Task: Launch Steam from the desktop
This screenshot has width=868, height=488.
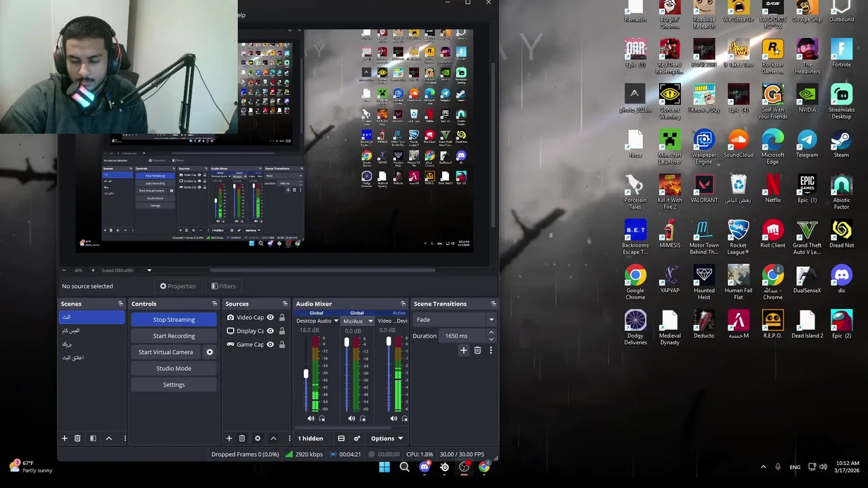Action: tap(841, 144)
